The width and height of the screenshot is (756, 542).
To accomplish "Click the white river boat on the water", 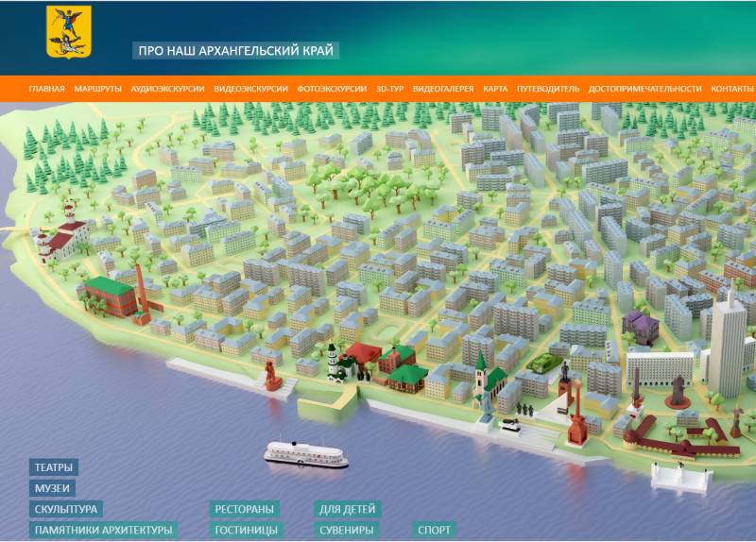I will pos(305,454).
